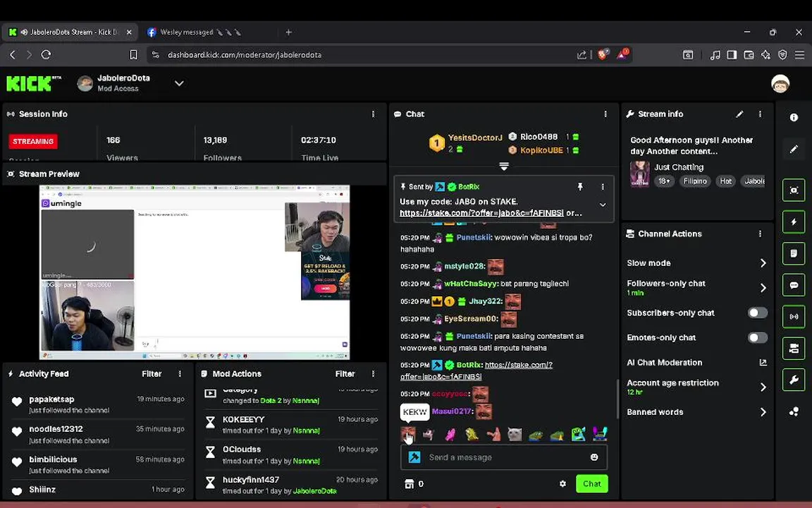
Task: Click the Just Chatting category
Action: (x=678, y=167)
